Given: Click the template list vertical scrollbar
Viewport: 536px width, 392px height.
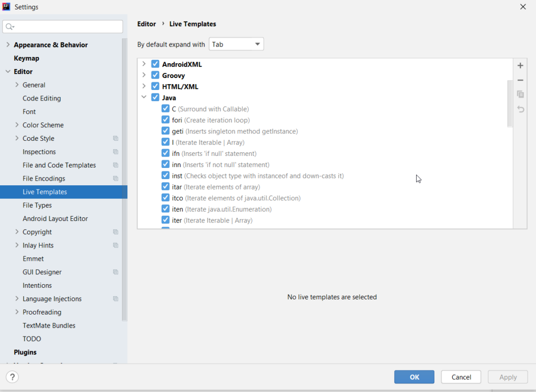Looking at the screenshot, I should click(x=510, y=104).
